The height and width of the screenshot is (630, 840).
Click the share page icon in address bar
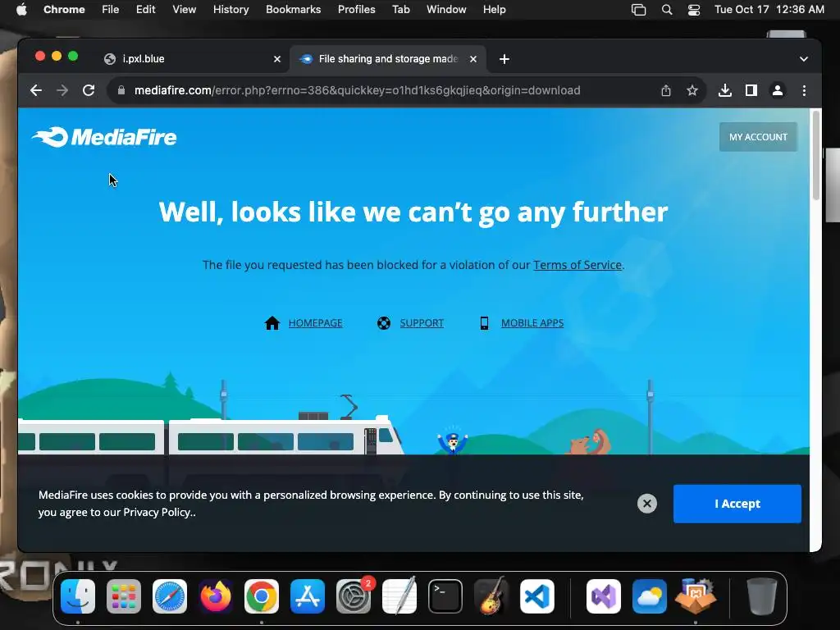[x=666, y=90]
